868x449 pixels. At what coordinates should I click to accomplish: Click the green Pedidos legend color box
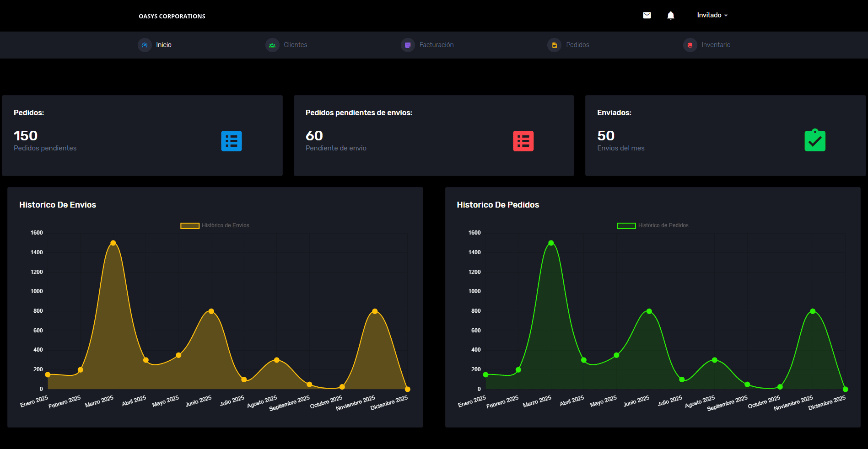point(626,225)
